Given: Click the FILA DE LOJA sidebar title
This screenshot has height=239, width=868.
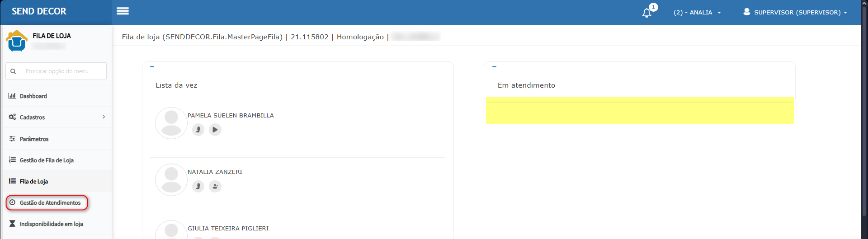Looking at the screenshot, I should coord(52,36).
